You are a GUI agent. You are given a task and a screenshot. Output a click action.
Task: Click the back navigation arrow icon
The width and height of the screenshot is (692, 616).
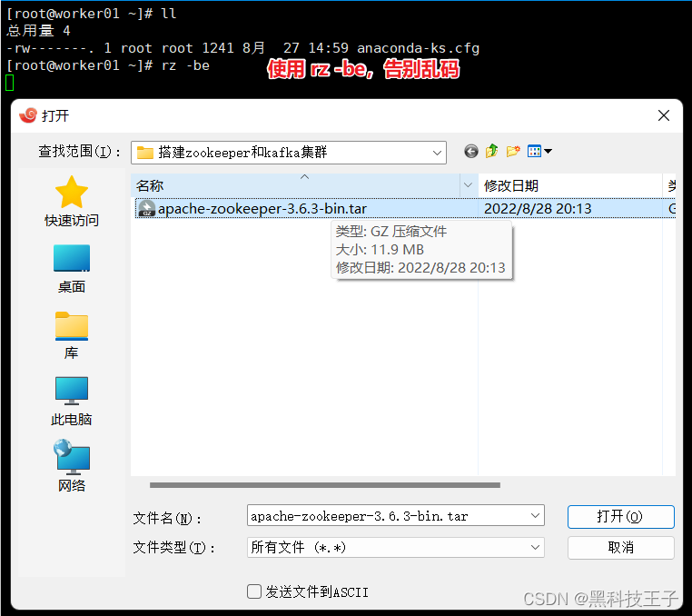[471, 152]
